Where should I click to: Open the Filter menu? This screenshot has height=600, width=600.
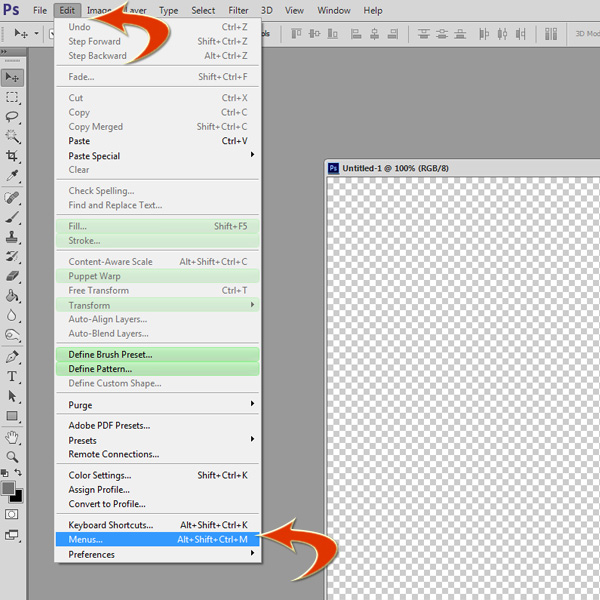click(238, 10)
